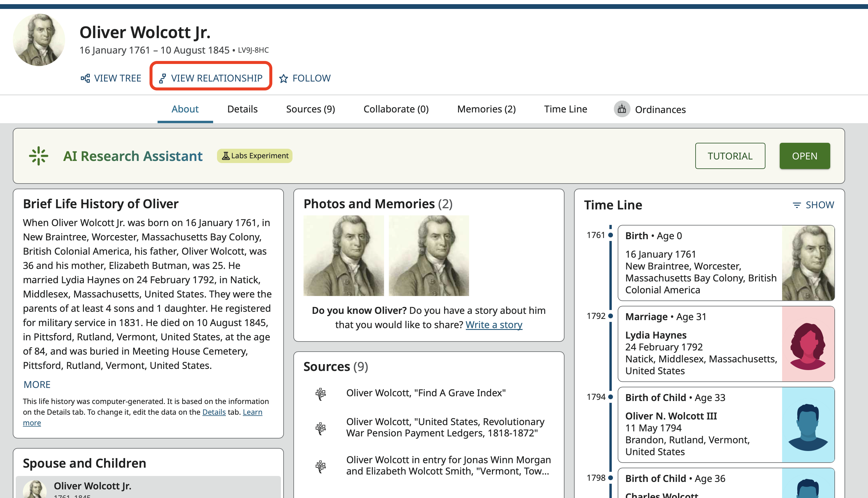Click Charles Wolcott name in timeline
Image resolution: width=868 pixels, height=498 pixels.
point(662,495)
